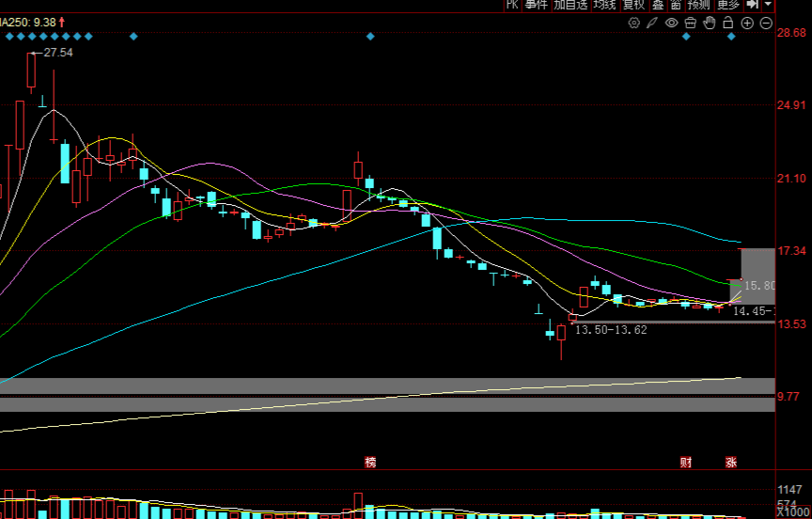This screenshot has height=519, width=812.
Task: Open chart settings gear icon
Action: point(633,23)
